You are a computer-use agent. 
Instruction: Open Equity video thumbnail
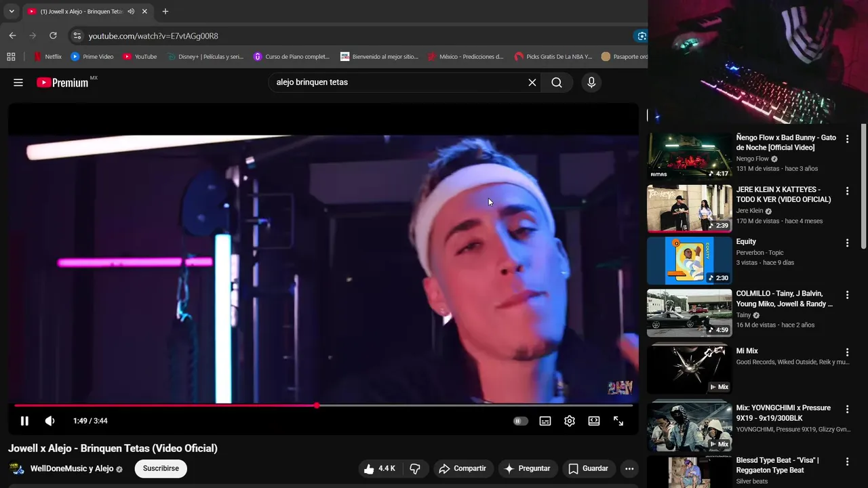coord(689,261)
